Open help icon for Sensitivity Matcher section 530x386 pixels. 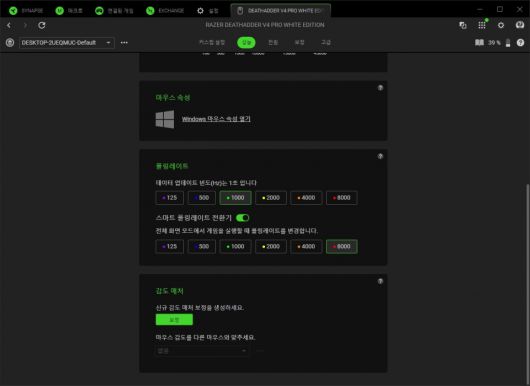(380, 281)
